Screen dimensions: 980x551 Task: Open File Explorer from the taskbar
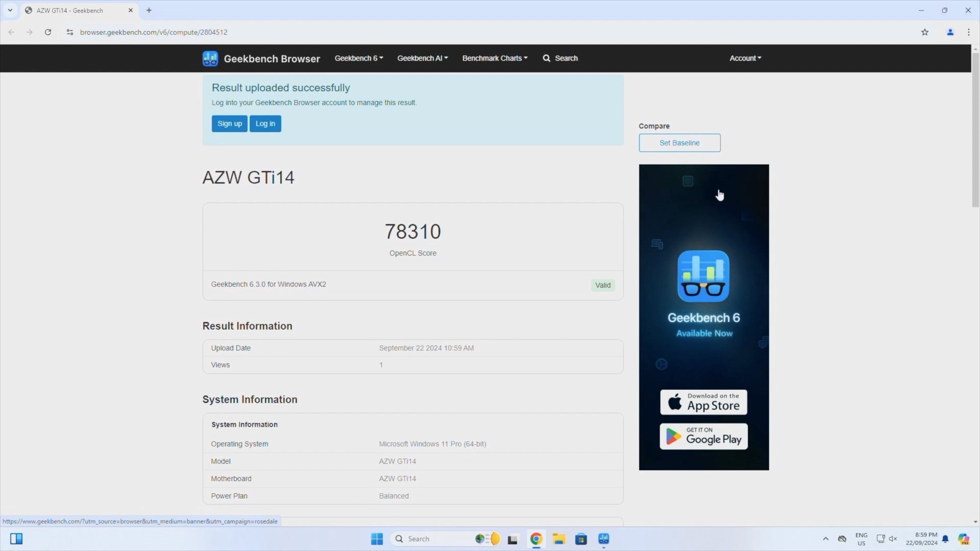tap(558, 539)
